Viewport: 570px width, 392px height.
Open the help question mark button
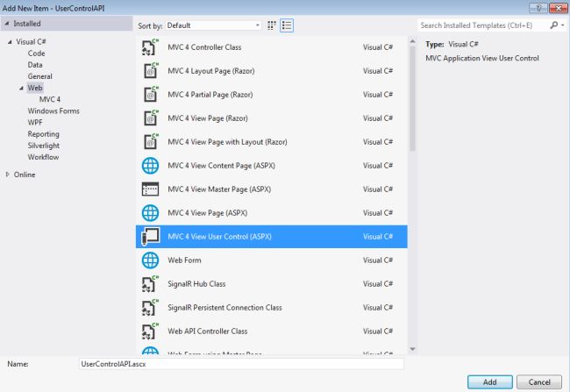tap(538, 8)
